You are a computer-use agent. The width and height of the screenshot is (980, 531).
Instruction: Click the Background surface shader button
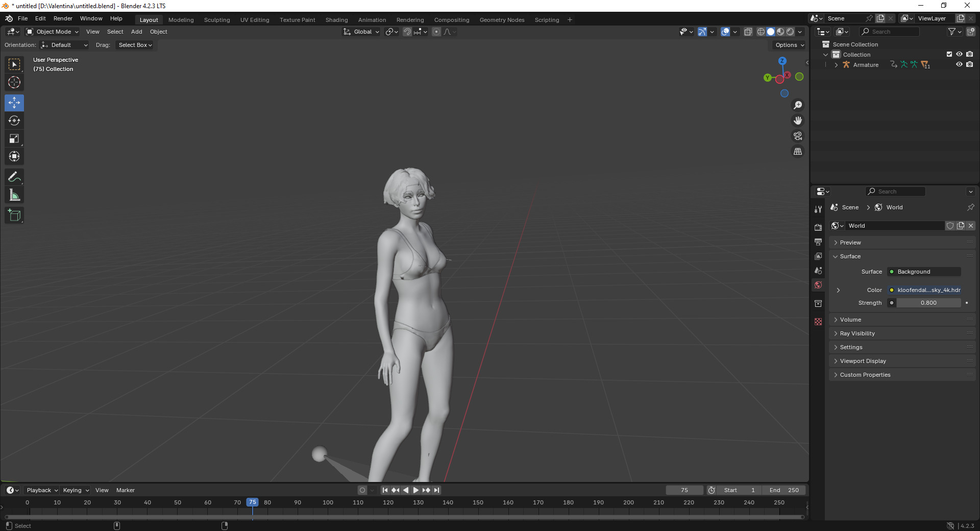point(924,272)
